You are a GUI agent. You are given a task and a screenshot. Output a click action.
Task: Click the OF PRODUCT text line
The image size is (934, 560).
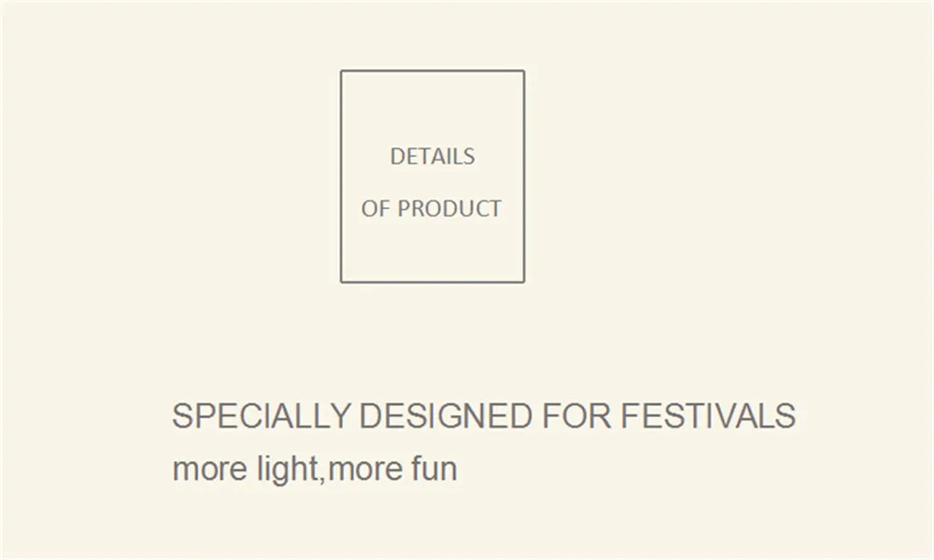coord(432,208)
